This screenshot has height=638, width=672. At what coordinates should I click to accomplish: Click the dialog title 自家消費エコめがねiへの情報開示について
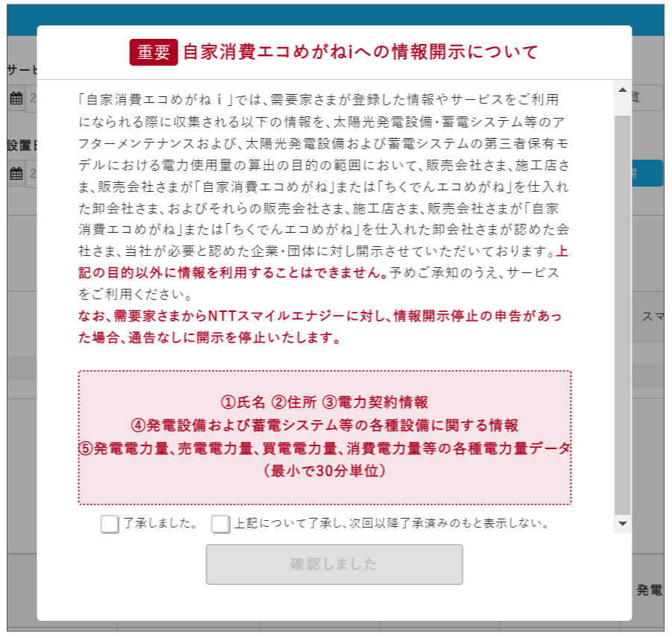360,51
